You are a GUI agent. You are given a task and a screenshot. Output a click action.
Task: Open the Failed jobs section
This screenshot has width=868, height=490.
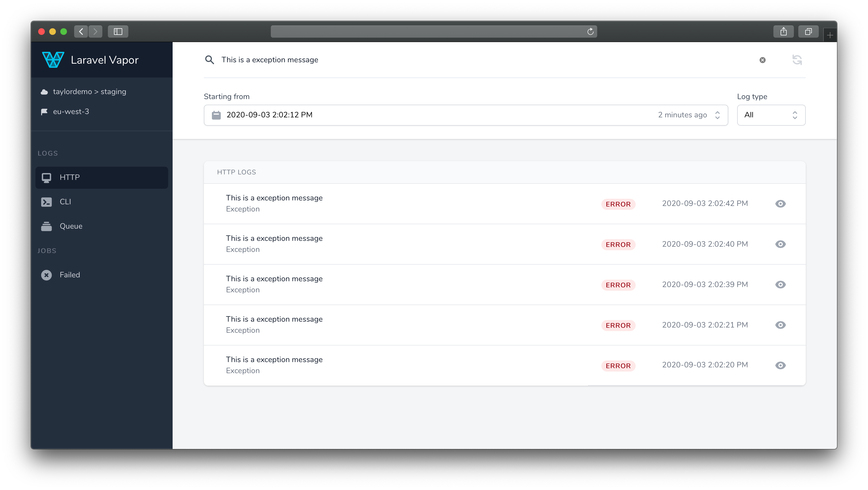pyautogui.click(x=102, y=275)
